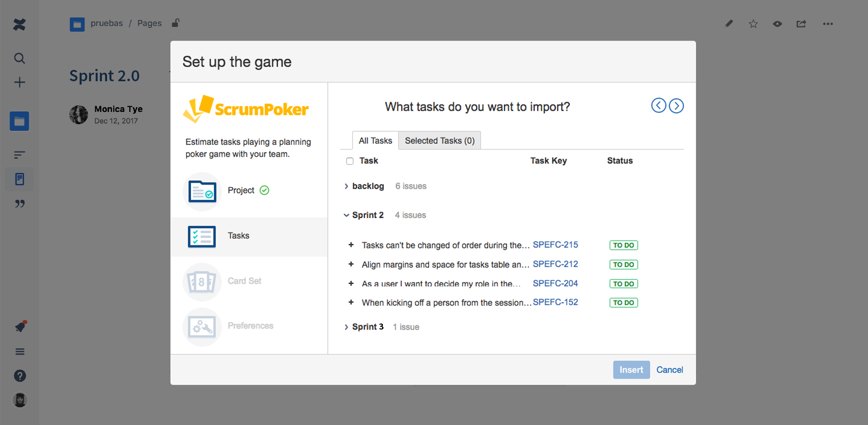Toggle watching with the eye icon
Screen dimensions: 868x425
(x=777, y=24)
